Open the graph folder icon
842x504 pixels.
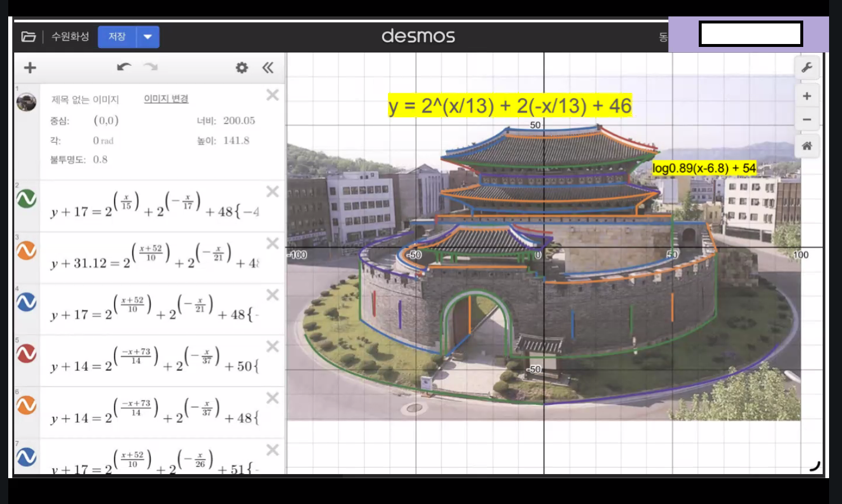click(x=28, y=36)
